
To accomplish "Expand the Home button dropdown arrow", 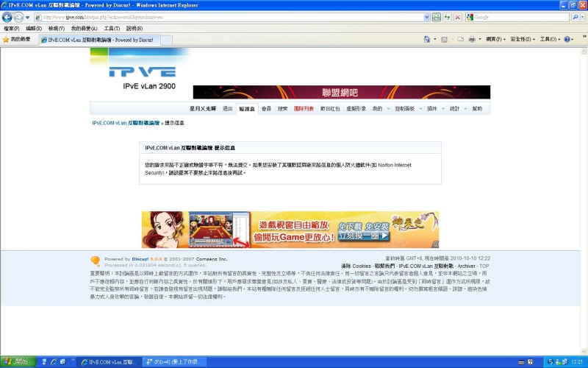I will tap(435, 39).
